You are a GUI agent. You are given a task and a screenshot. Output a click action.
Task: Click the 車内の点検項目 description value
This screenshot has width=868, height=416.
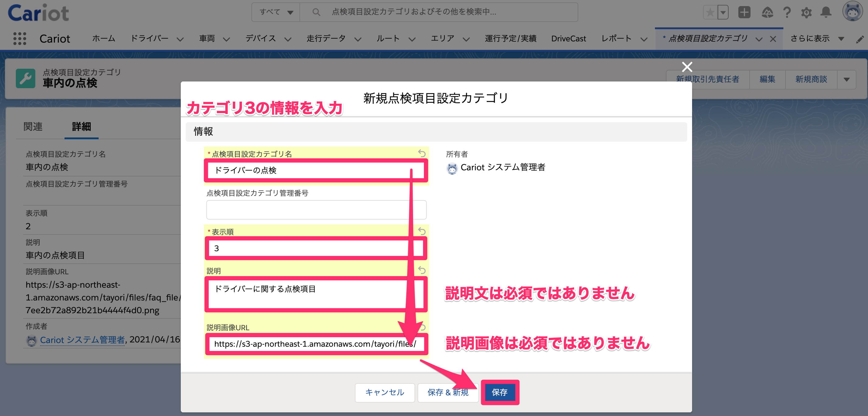pyautogui.click(x=55, y=255)
